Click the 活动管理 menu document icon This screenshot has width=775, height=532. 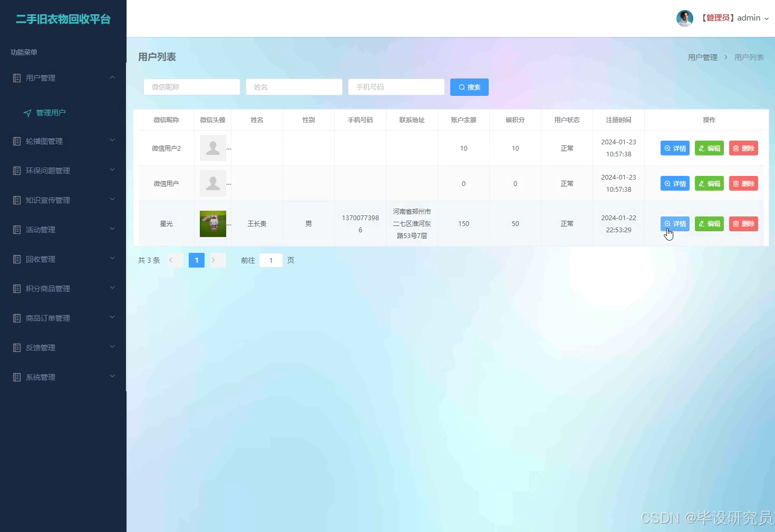coord(17,230)
